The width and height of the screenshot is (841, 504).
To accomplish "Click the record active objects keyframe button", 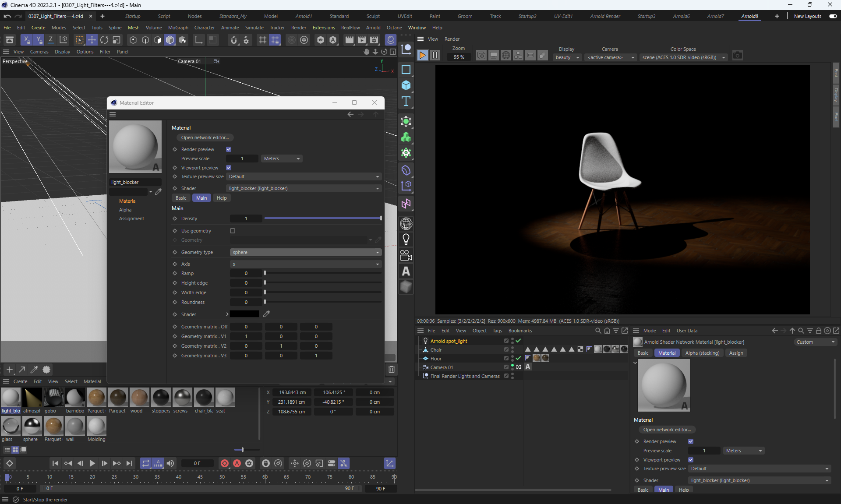I will [x=225, y=463].
